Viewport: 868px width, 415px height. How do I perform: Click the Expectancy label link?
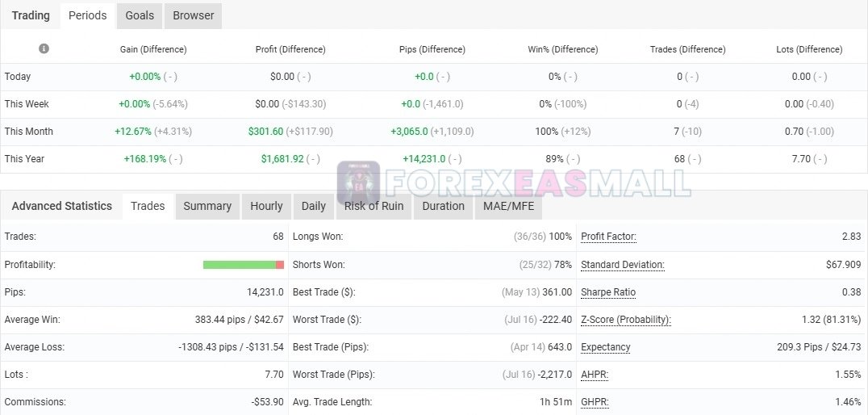pos(605,347)
